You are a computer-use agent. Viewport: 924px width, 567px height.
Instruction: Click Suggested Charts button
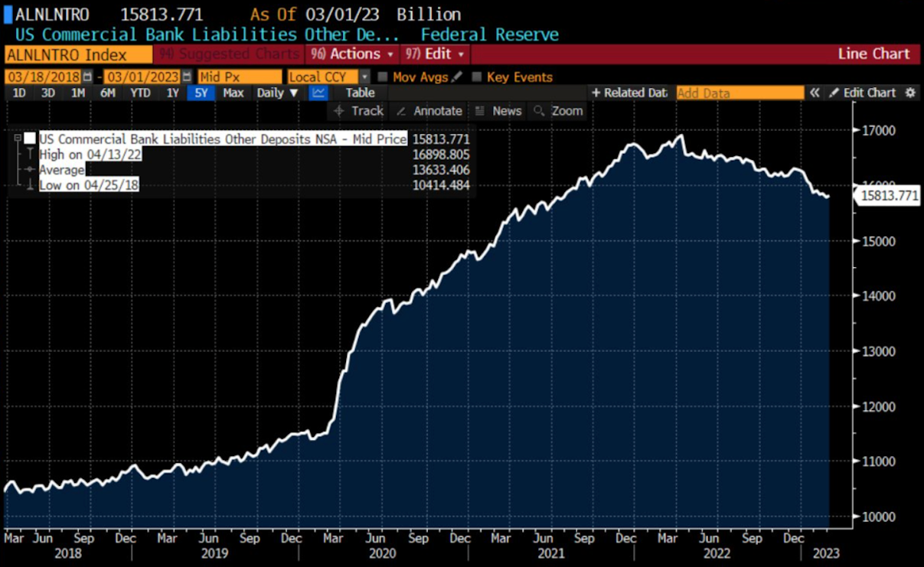(x=229, y=54)
